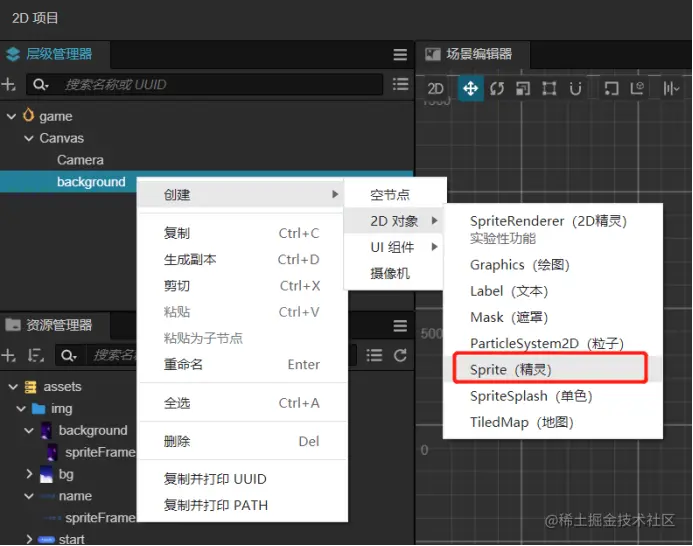Viewport: 693px width, 546px height.
Task: Open the assets panel hamburger menu
Action: click(400, 326)
